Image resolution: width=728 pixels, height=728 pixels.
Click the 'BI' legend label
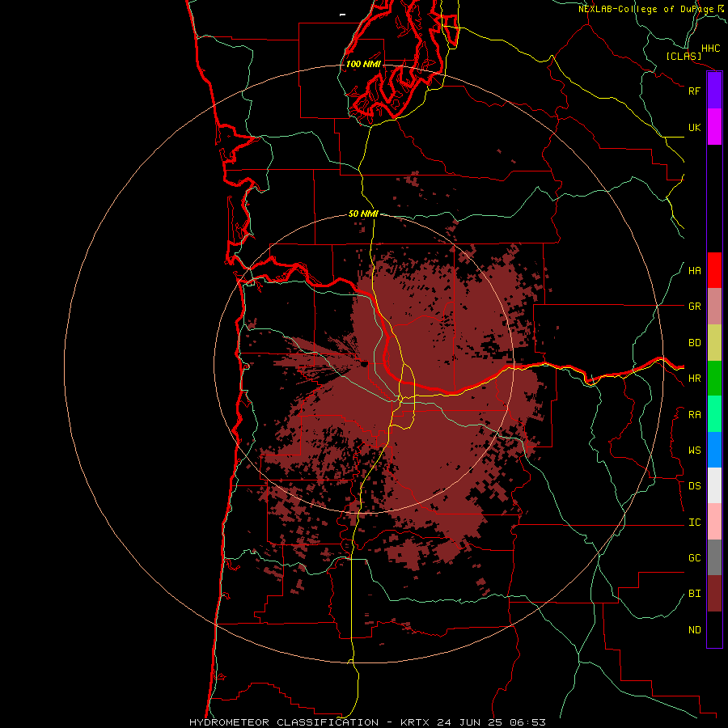(694, 594)
